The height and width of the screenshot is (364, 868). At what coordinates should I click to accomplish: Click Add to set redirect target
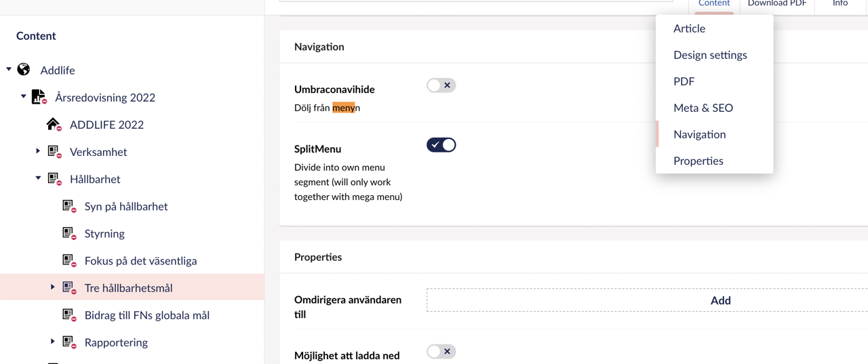click(x=720, y=300)
